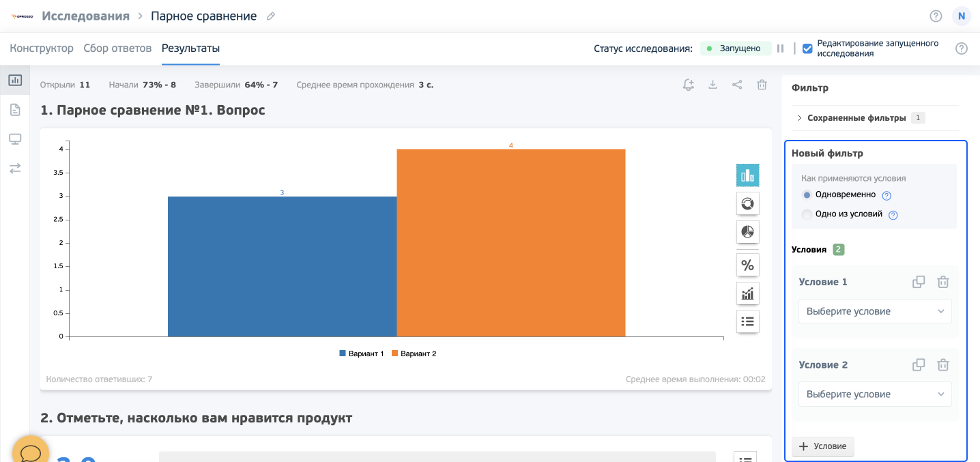Image resolution: width=980 pixels, height=462 pixels.
Task: Duplicate Условие 2 with copy icon
Action: pos(919,365)
